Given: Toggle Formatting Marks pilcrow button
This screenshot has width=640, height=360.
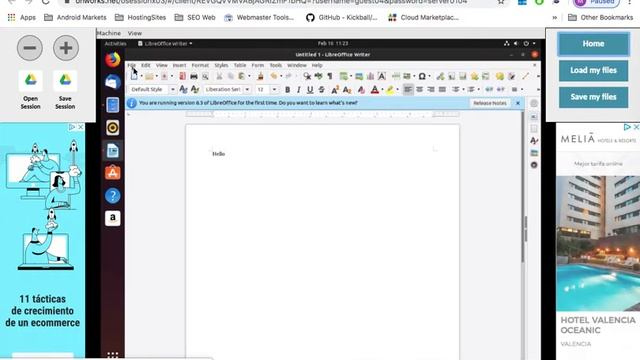Looking at the screenshot, I should (x=330, y=76).
